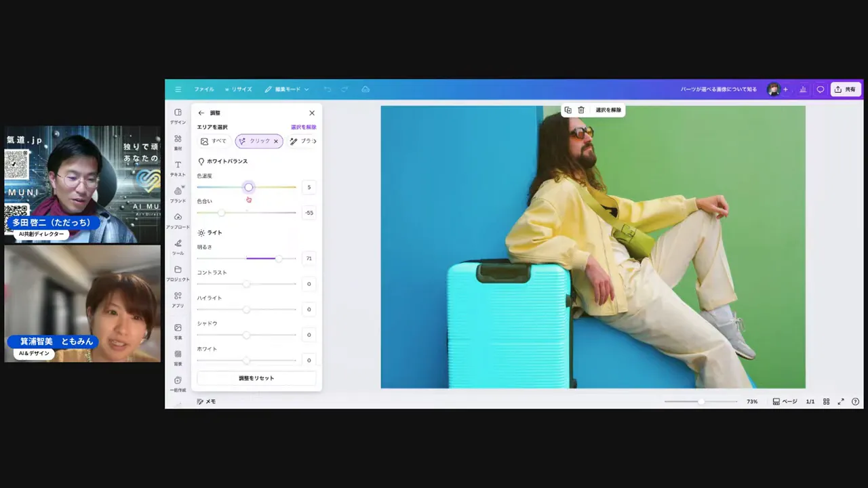
Task: Select the すべて area option
Action: (x=214, y=141)
